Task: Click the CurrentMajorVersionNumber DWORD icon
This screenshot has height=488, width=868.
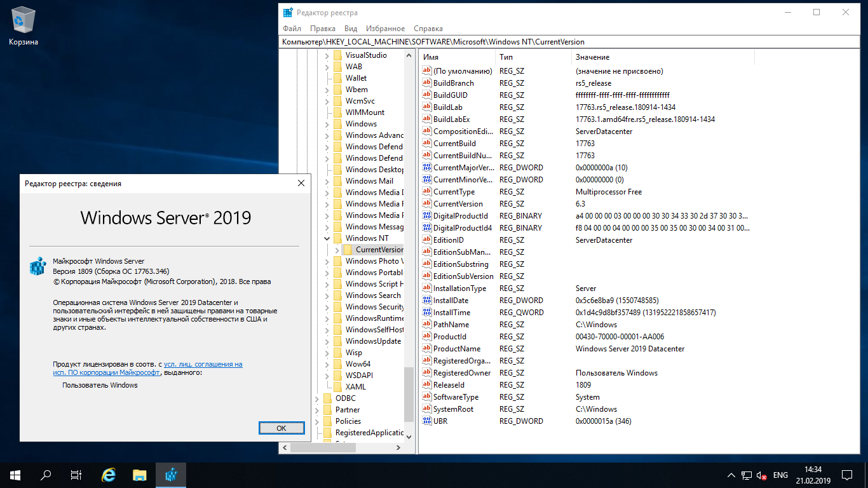Action: click(x=427, y=168)
